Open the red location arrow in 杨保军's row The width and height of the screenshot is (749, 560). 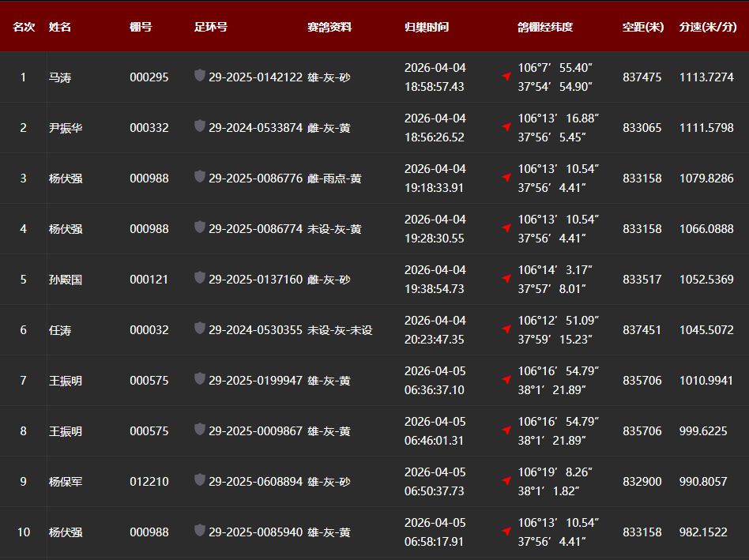pyautogui.click(x=506, y=481)
